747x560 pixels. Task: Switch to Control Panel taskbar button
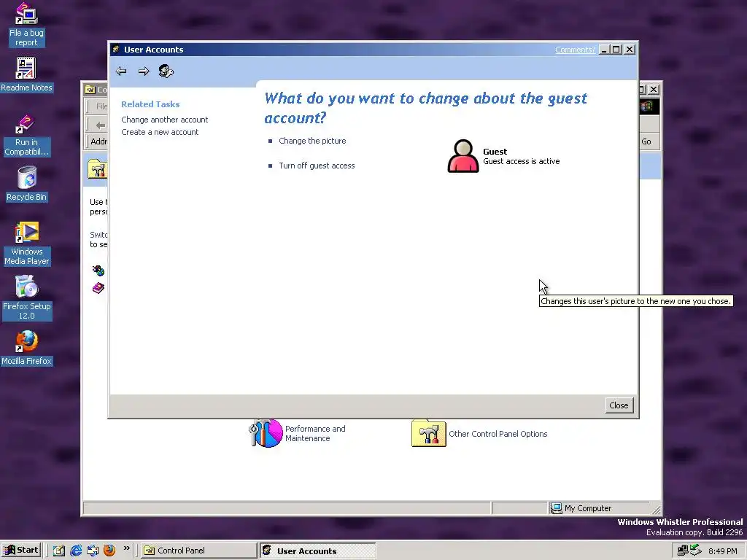click(198, 551)
